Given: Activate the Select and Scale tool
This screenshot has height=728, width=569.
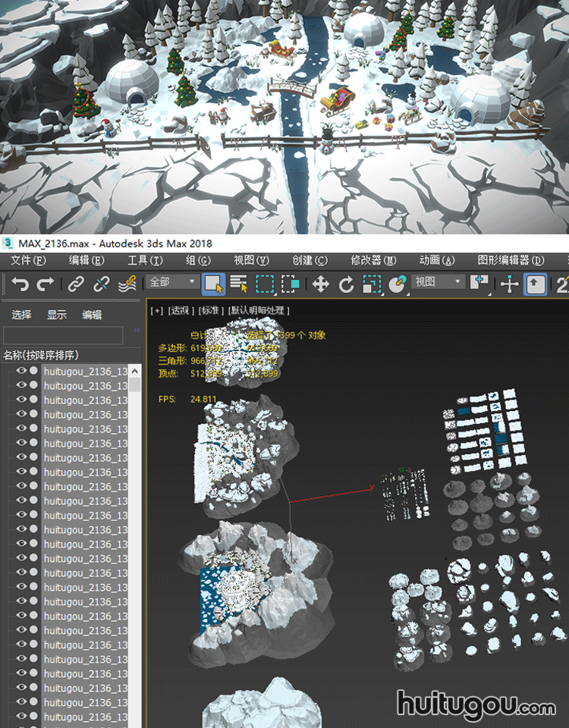Looking at the screenshot, I should click(x=372, y=284).
